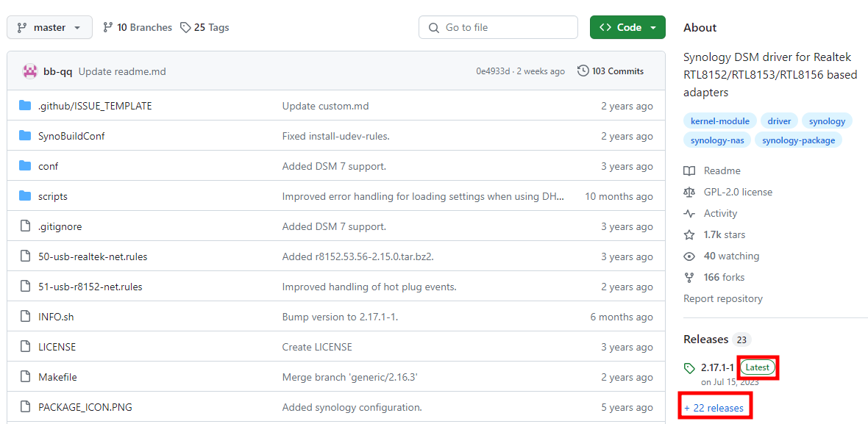Click the history clock icon beside Commits
The width and height of the screenshot is (868, 424).
click(583, 71)
